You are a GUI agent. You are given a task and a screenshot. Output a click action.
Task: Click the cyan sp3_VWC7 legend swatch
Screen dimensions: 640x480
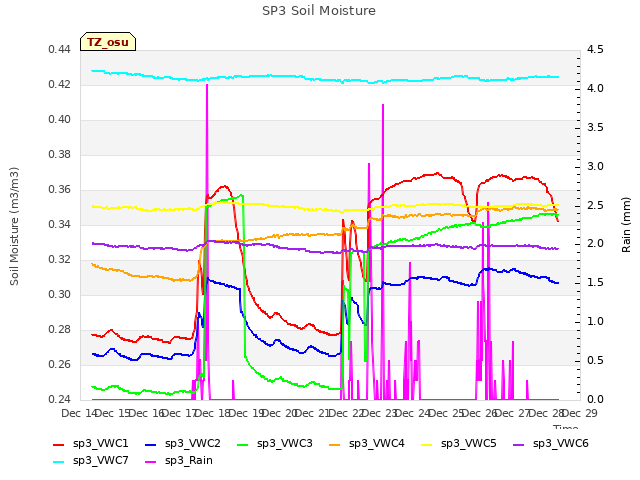click(x=59, y=462)
